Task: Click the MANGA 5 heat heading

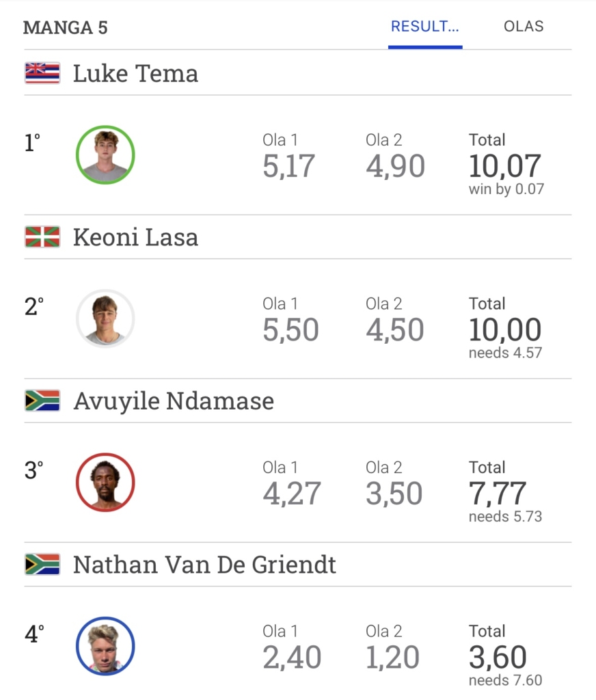Action: coord(66,28)
